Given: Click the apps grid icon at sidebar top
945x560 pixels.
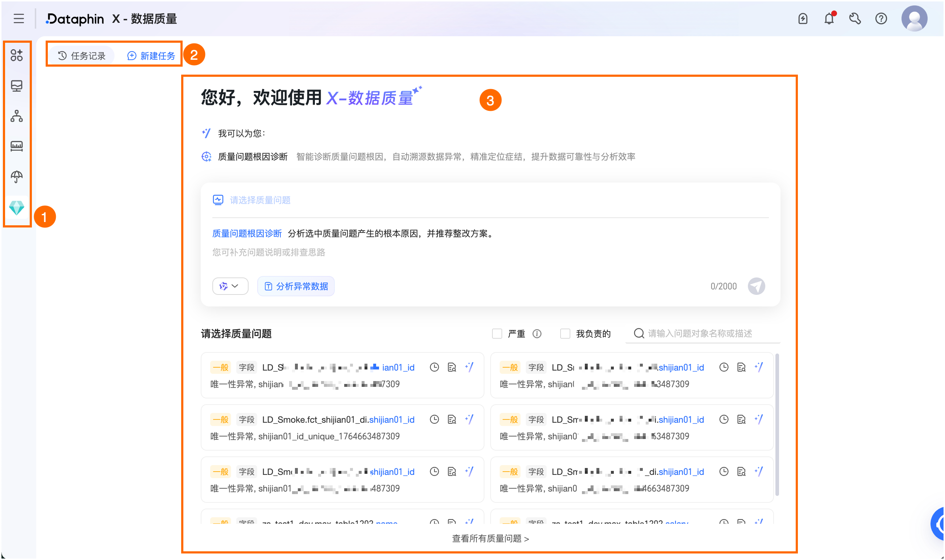Looking at the screenshot, I should tap(17, 56).
